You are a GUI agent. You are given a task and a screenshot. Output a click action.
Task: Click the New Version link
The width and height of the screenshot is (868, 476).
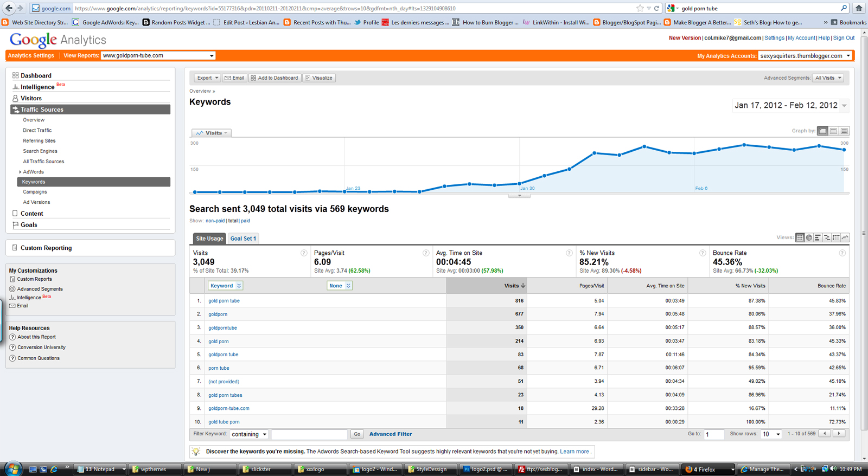(685, 38)
